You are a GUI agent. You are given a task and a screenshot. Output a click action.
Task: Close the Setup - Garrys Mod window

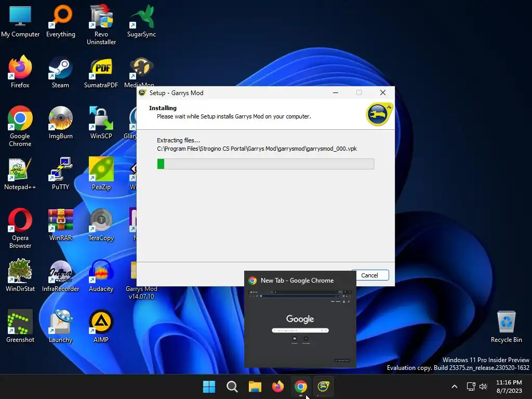(x=383, y=92)
